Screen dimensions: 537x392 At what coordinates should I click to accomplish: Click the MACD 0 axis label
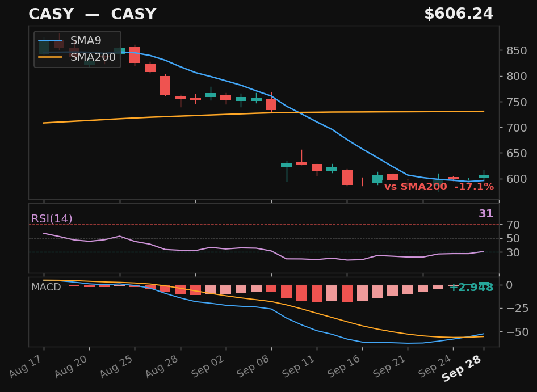(510, 285)
